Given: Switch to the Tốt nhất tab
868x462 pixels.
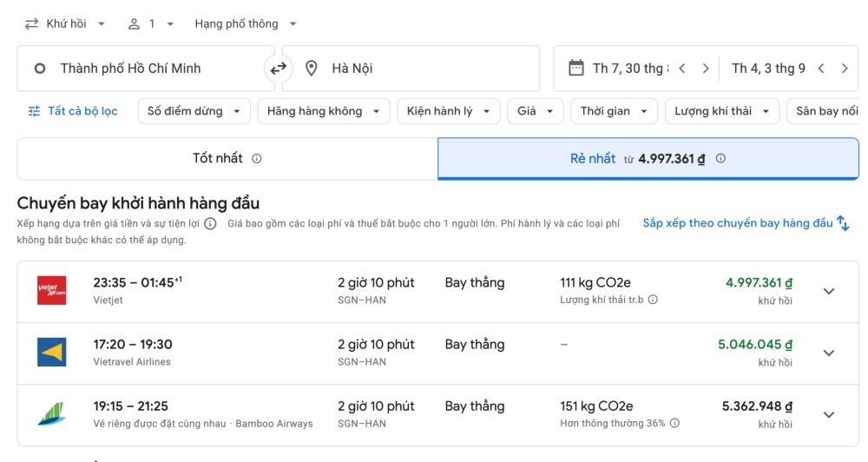Looking at the screenshot, I should 227,158.
